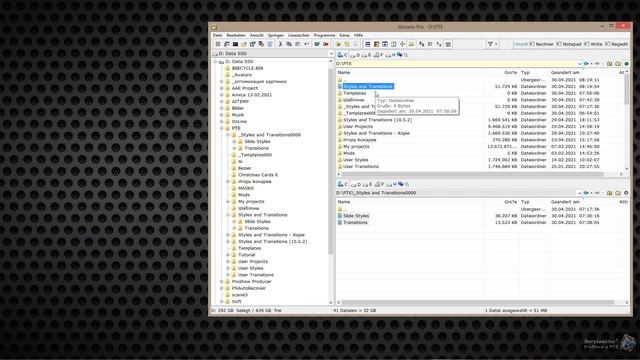Select 'Styles and Transitions - Kopie' in file list
The image size is (640, 360).
point(376,133)
